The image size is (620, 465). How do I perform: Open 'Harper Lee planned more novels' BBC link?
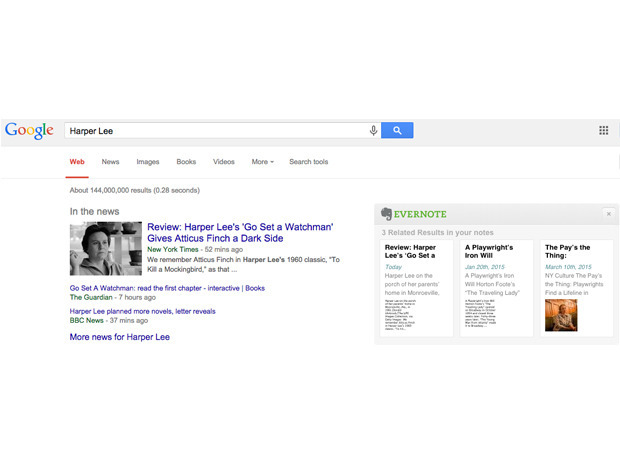click(142, 311)
